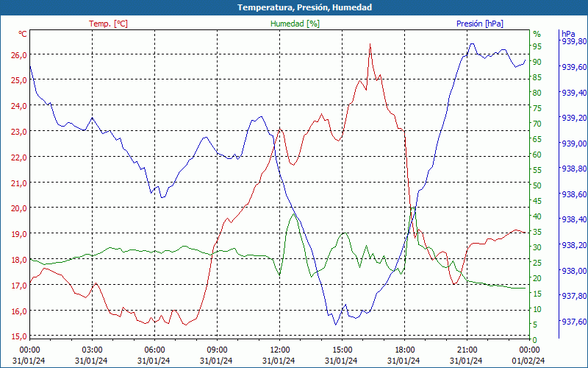Pick the 16,0 temperature tick label

(19, 311)
